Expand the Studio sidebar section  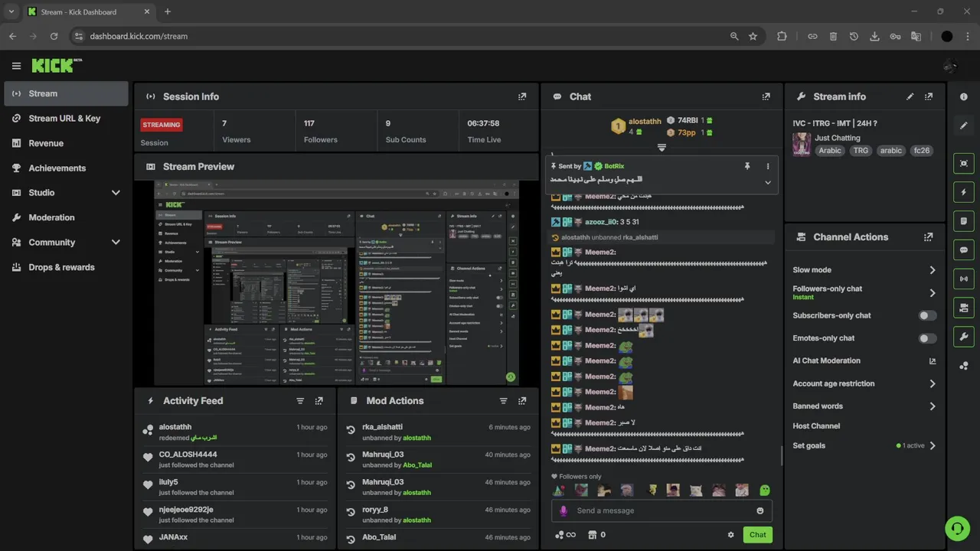(116, 193)
